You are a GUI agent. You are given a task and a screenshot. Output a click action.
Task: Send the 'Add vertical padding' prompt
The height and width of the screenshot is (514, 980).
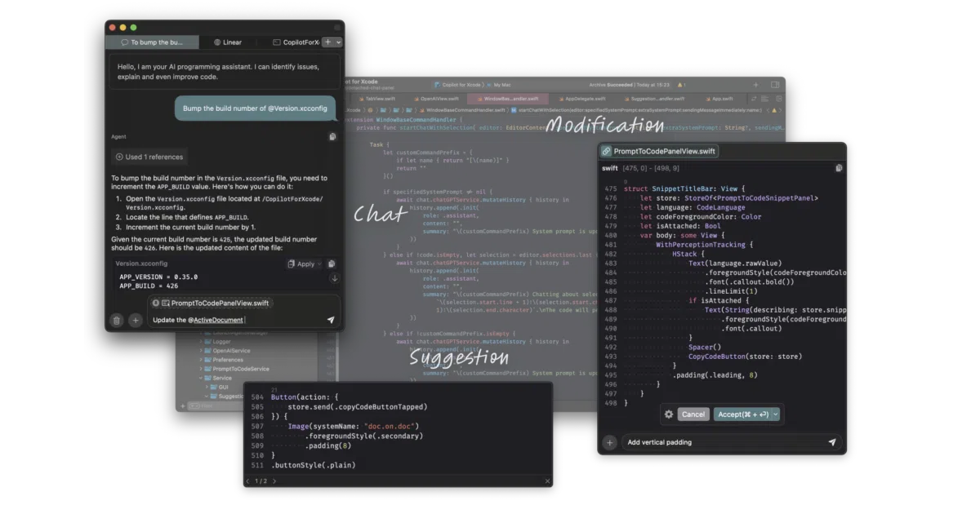coord(832,442)
